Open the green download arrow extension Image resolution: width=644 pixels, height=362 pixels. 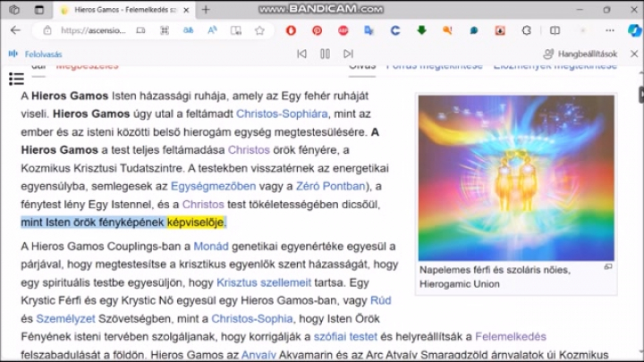click(421, 30)
